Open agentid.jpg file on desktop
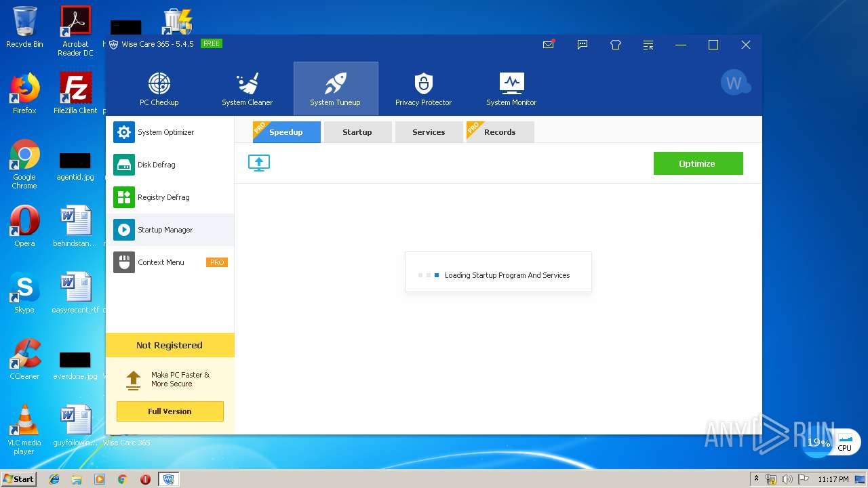Screen dimensions: 868x488 coord(75,166)
